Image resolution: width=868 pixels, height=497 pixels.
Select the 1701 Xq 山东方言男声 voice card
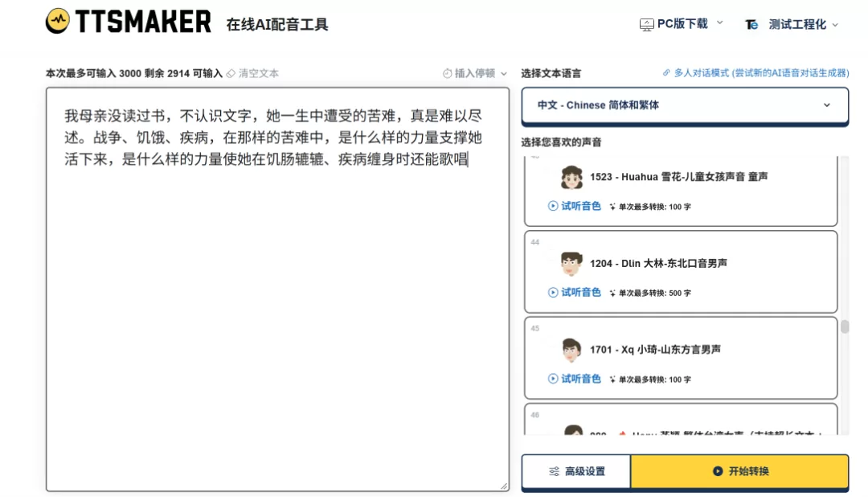[681, 358]
